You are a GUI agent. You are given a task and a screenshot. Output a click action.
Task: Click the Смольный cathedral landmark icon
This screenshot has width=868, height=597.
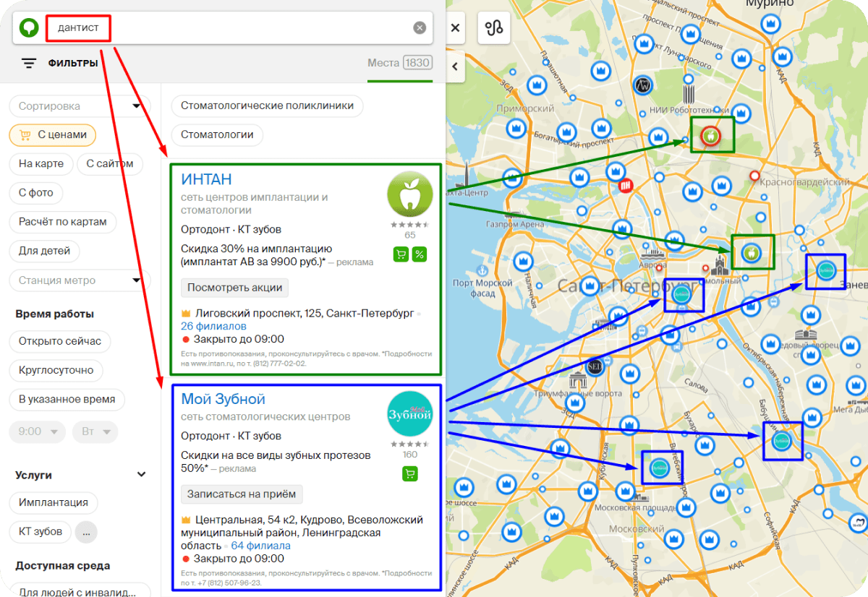tap(721, 265)
